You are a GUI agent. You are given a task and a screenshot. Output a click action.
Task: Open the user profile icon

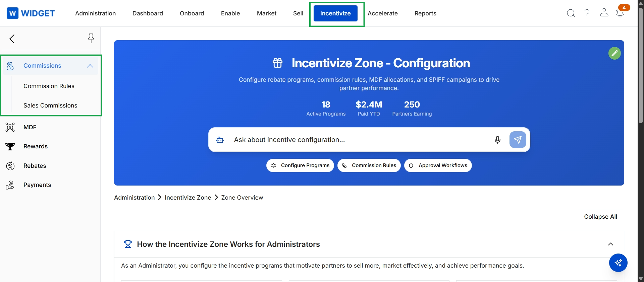[604, 13]
